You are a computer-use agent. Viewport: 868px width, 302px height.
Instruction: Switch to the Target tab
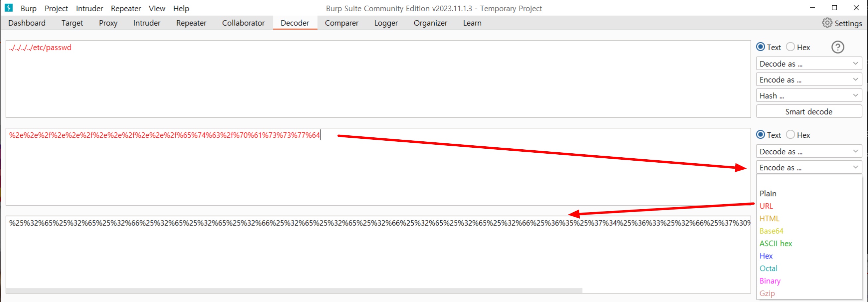(72, 23)
